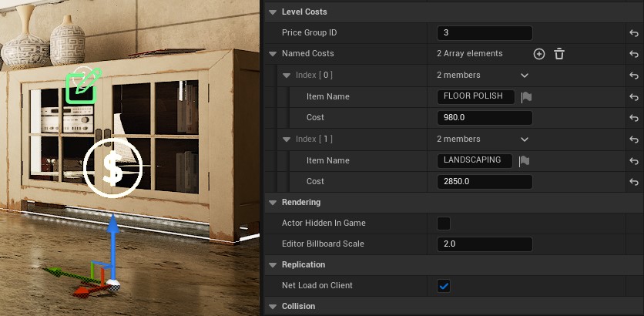The image size is (644, 316).
Task: Reset Editor Billboard Scale to default
Action: click(632, 244)
